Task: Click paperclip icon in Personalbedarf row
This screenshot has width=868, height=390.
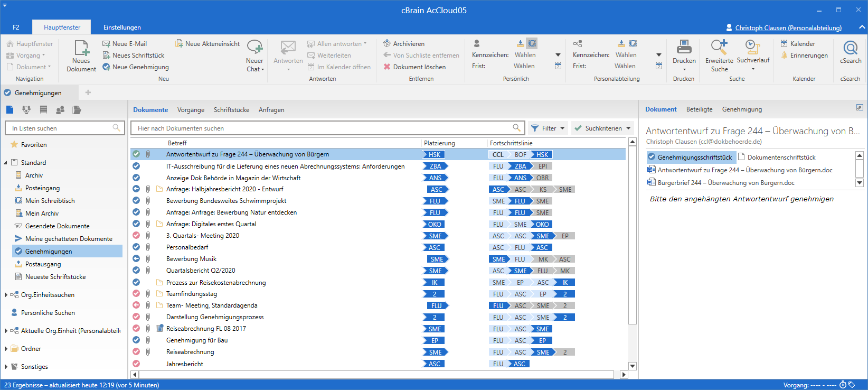Action: pos(148,247)
